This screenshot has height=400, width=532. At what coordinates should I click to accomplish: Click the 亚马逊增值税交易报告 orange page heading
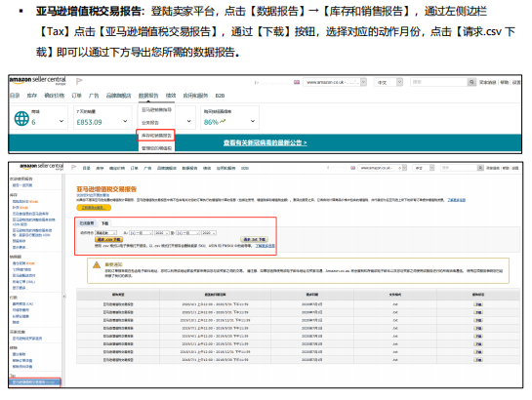point(106,189)
